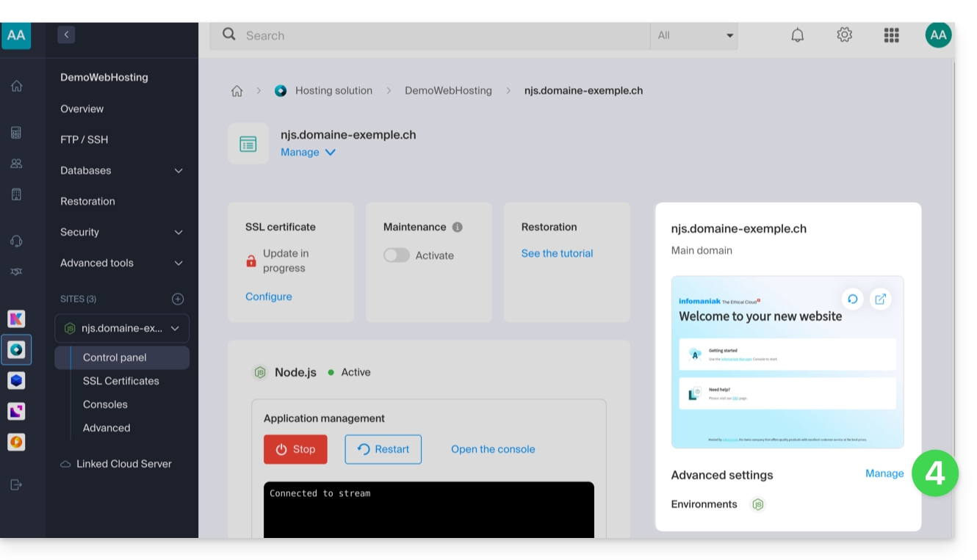The width and height of the screenshot is (977, 560).
Task: Open the apps grid launcher
Action: click(x=891, y=34)
